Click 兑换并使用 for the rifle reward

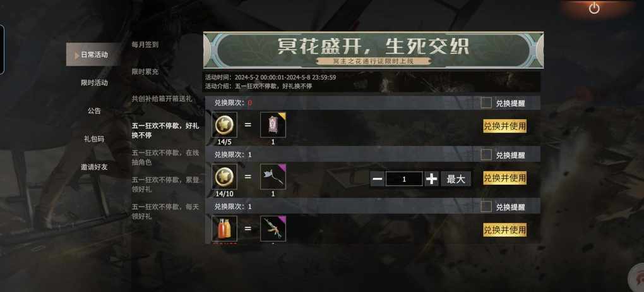pyautogui.click(x=504, y=230)
